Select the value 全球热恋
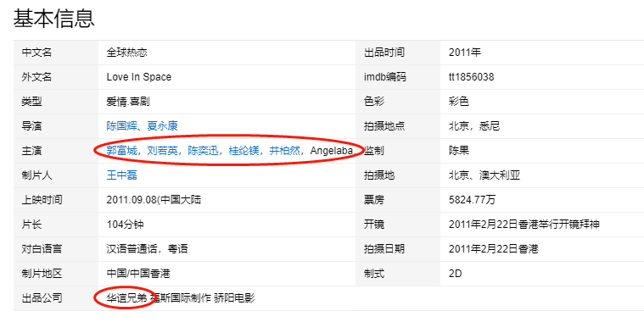Image resolution: width=644 pixels, height=322 pixels. point(126,53)
